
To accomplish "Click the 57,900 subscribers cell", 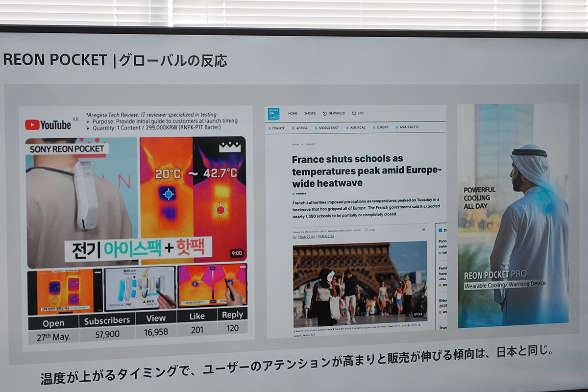I will pyautogui.click(x=106, y=335).
